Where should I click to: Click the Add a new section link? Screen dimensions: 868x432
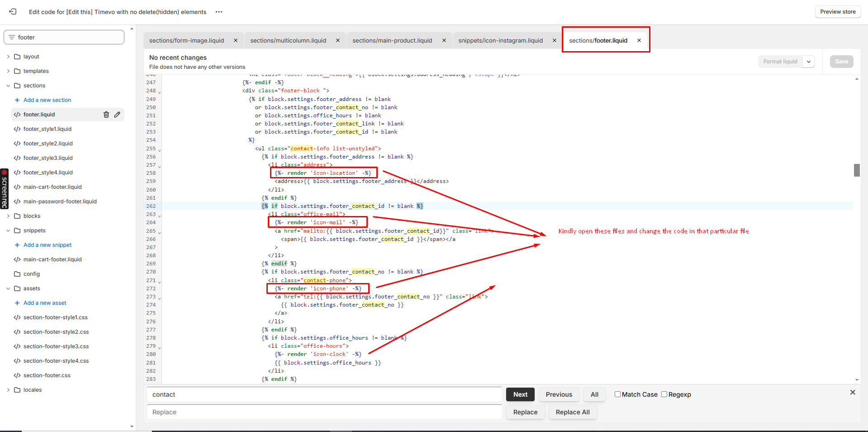47,100
